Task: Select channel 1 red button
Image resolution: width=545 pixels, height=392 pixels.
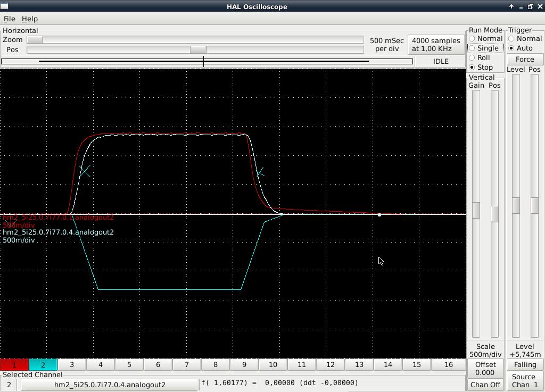Action: [14, 364]
